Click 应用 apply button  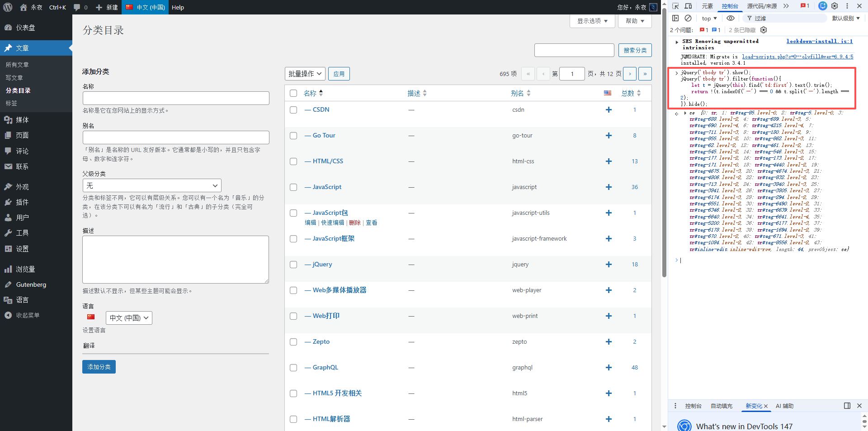click(339, 74)
